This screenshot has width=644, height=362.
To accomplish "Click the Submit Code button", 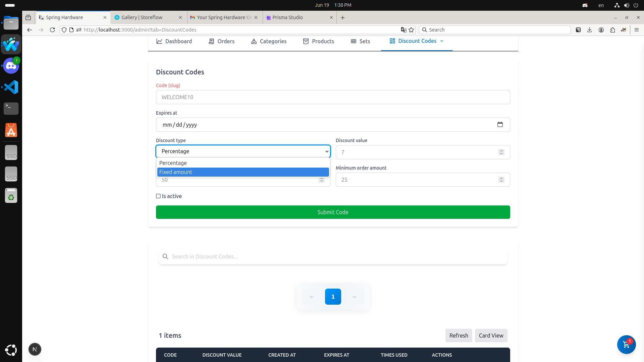I will click(333, 212).
